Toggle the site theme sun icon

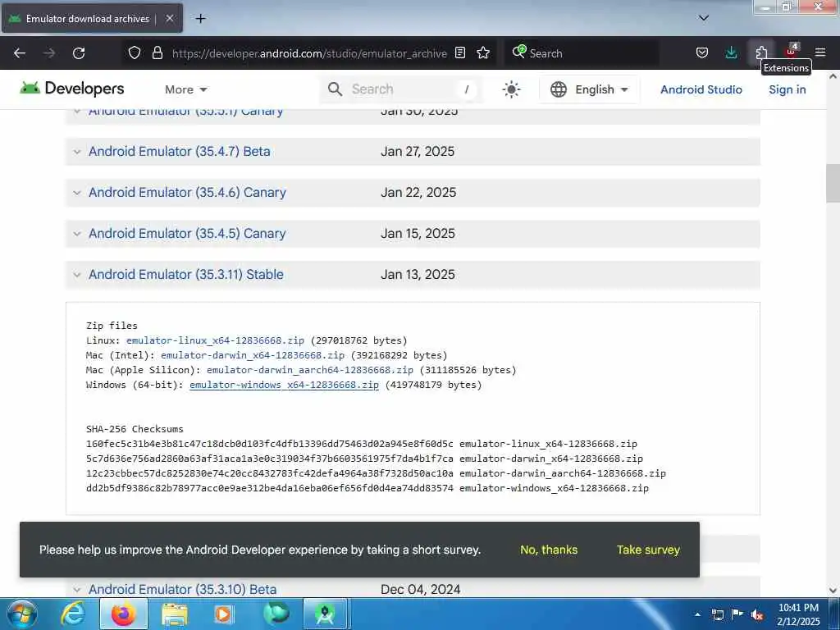tap(511, 89)
